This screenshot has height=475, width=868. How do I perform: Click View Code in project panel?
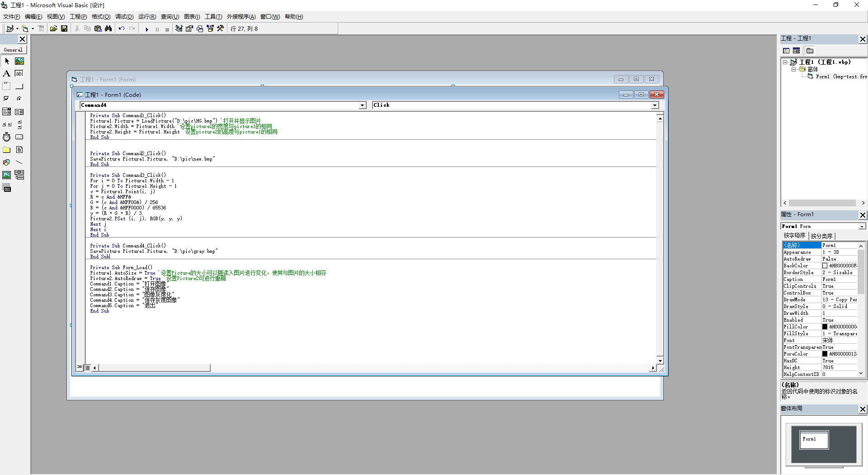[786, 51]
